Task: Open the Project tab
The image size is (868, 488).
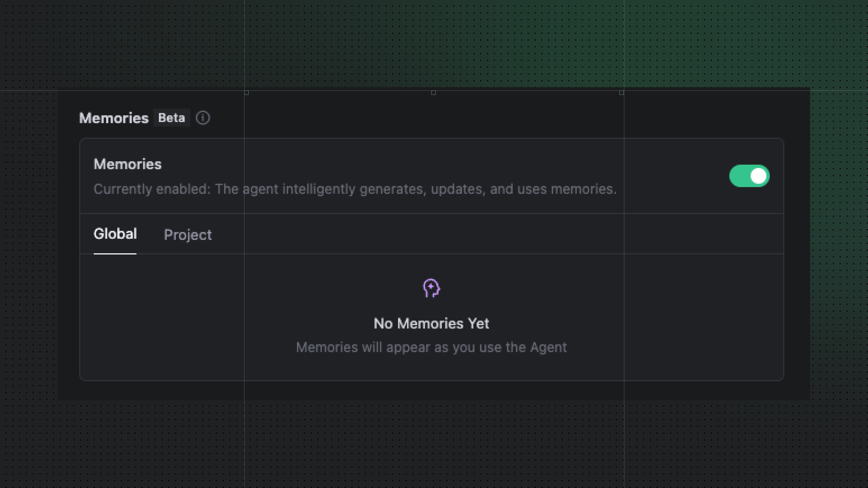Action: pyautogui.click(x=188, y=235)
